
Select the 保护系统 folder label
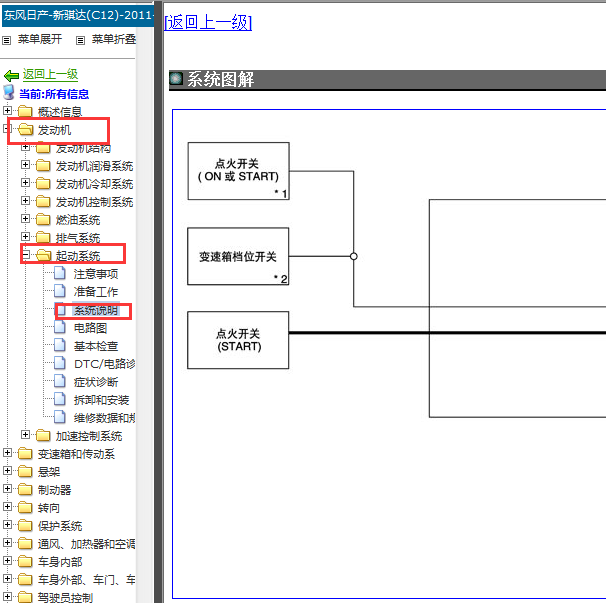tap(60, 526)
